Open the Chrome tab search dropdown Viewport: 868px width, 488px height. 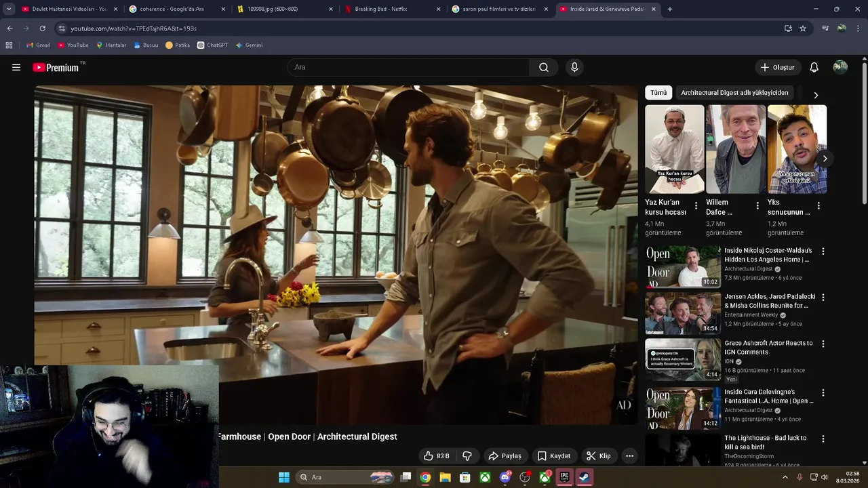(x=9, y=9)
